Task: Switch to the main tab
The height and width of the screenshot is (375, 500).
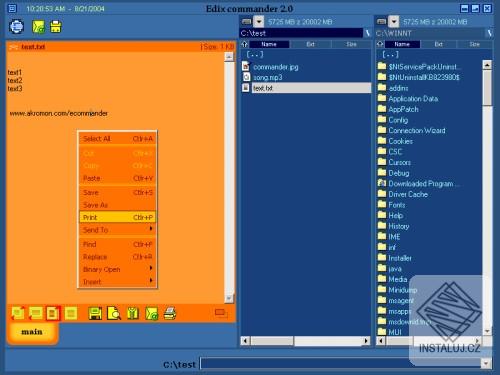Action: point(32,332)
